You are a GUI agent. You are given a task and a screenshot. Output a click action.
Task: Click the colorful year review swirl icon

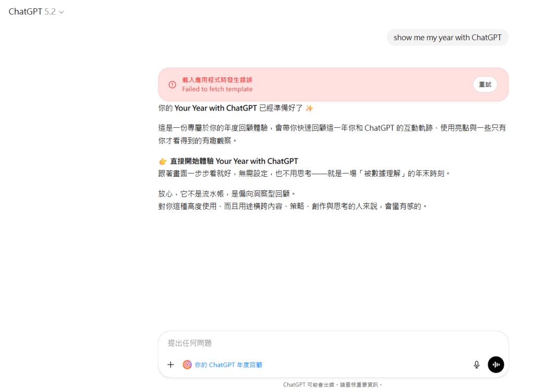[x=187, y=365]
